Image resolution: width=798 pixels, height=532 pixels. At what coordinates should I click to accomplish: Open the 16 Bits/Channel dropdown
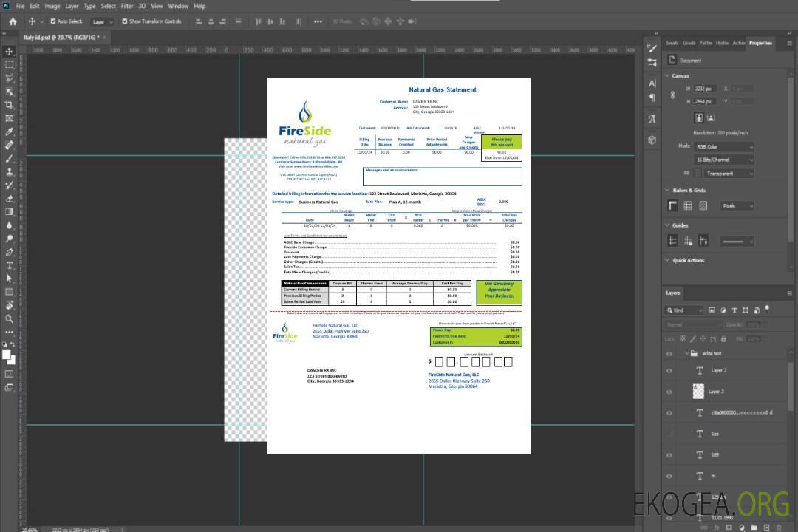(x=723, y=160)
